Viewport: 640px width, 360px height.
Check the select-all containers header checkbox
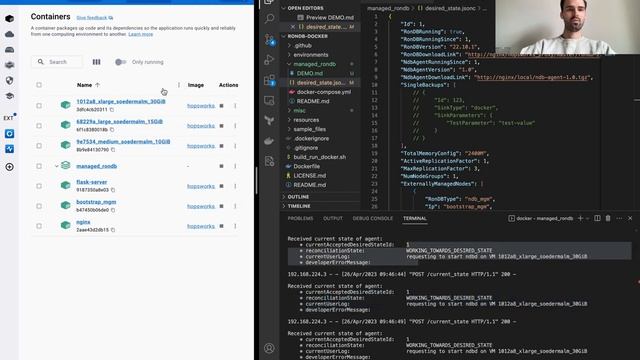coord(39,85)
